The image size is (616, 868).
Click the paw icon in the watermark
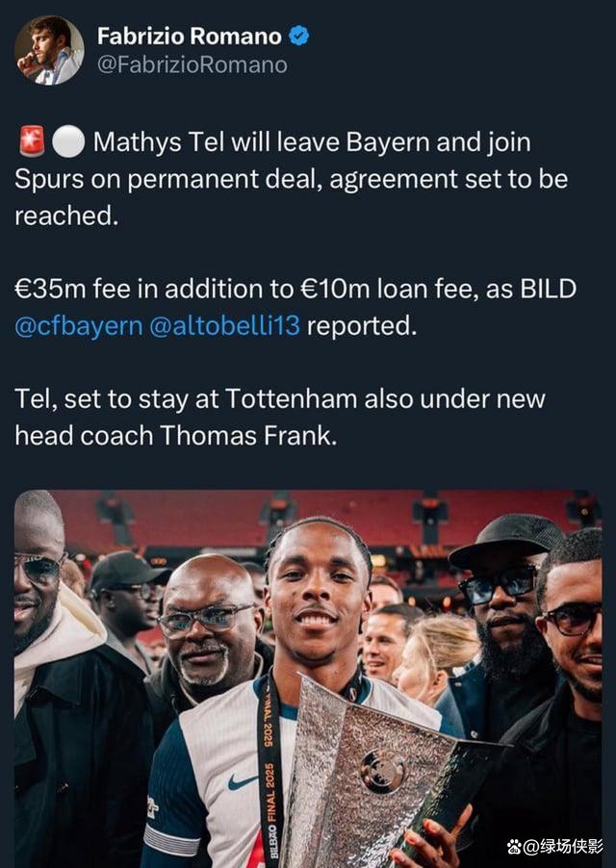tap(514, 847)
